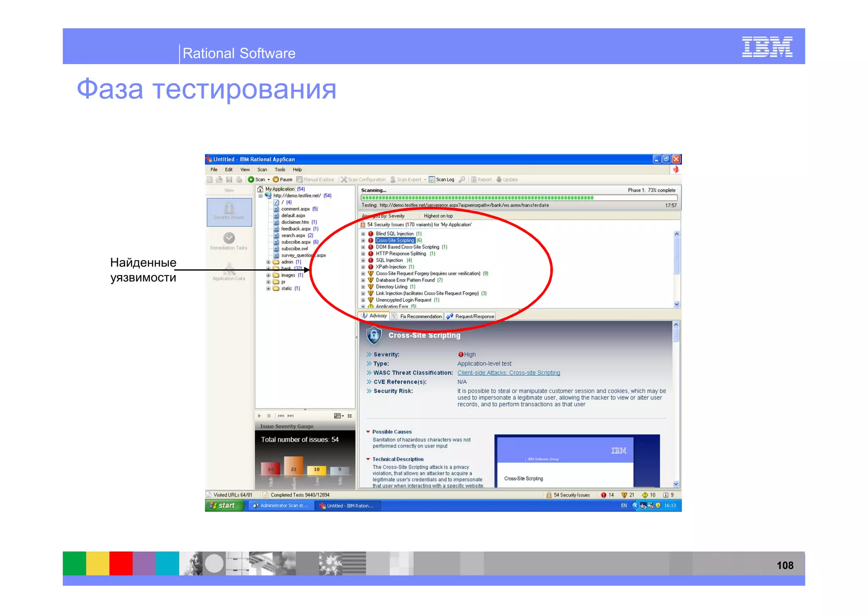The height and width of the screenshot is (614, 868).
Task: Click the issue list scrollbar down arrow
Action: (677, 304)
